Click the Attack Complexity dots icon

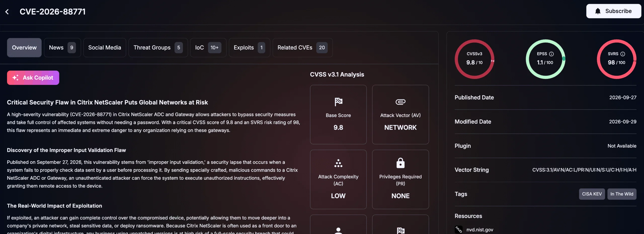click(338, 163)
